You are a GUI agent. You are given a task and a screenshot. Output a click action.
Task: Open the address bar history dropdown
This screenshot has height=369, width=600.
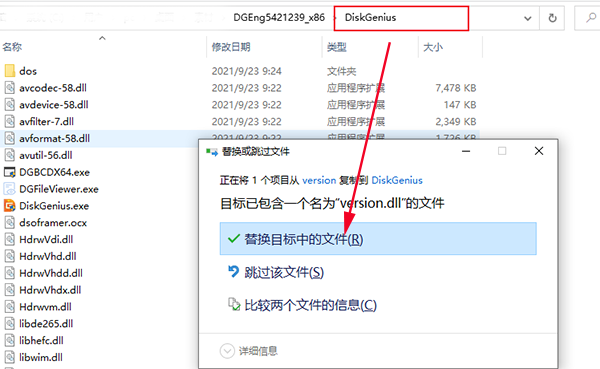point(528,18)
